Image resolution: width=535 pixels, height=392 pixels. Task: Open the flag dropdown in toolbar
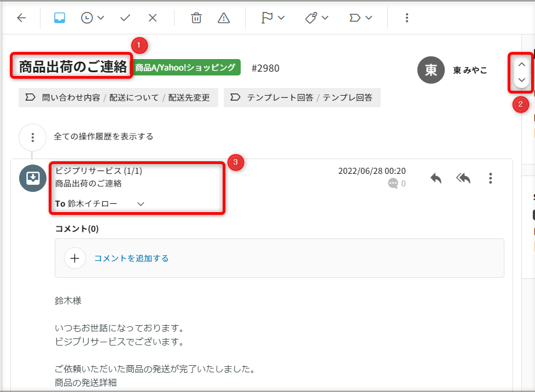pos(272,17)
